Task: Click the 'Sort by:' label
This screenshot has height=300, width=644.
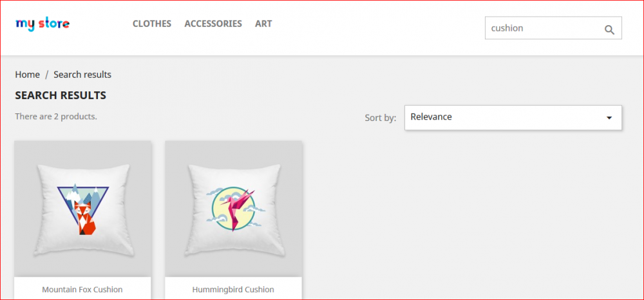Action: click(x=381, y=118)
